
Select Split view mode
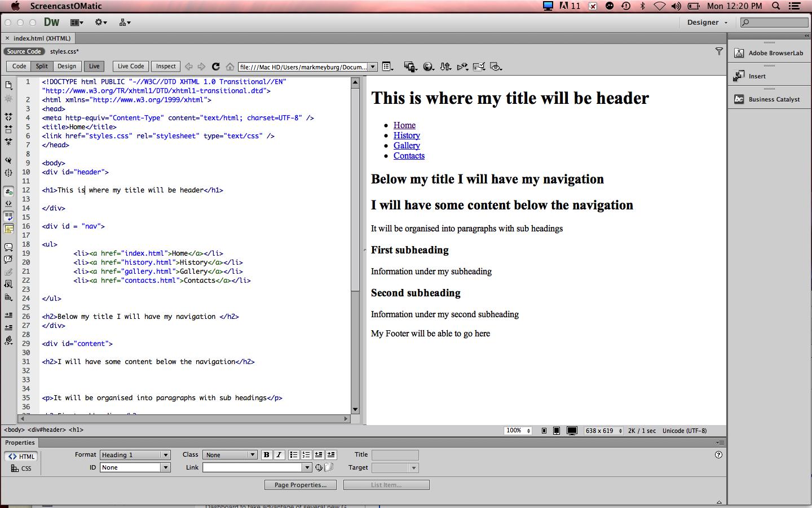pos(41,66)
